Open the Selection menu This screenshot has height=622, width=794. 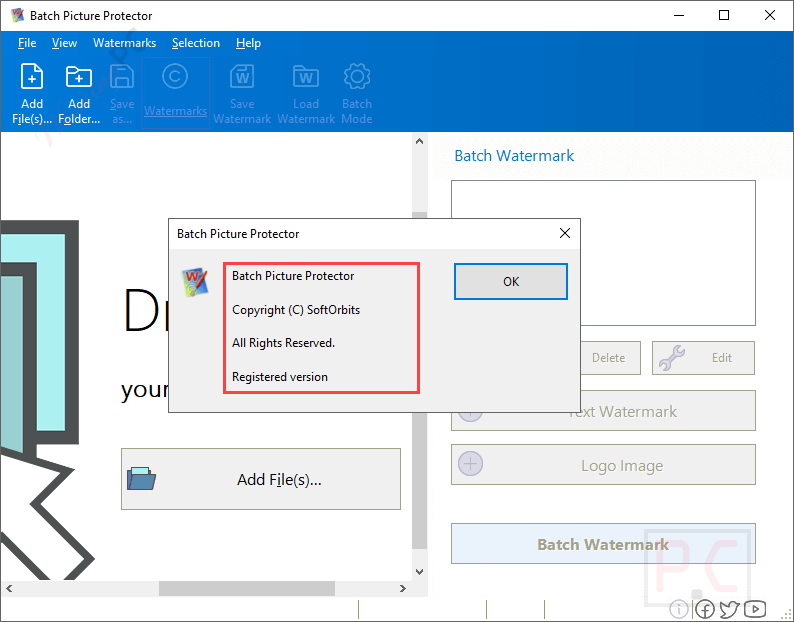[196, 43]
